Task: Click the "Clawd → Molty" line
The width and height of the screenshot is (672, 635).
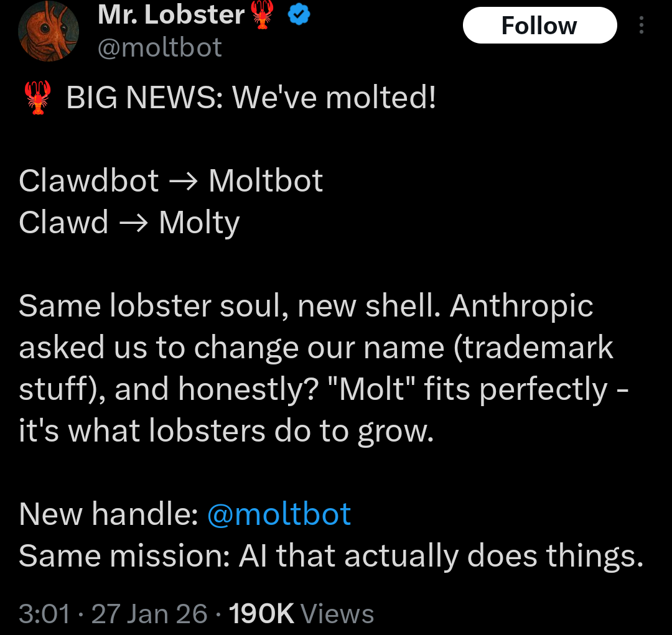Action: coord(129,222)
